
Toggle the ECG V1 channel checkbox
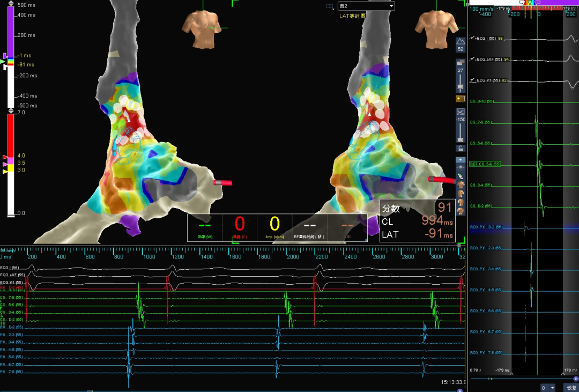(472, 79)
